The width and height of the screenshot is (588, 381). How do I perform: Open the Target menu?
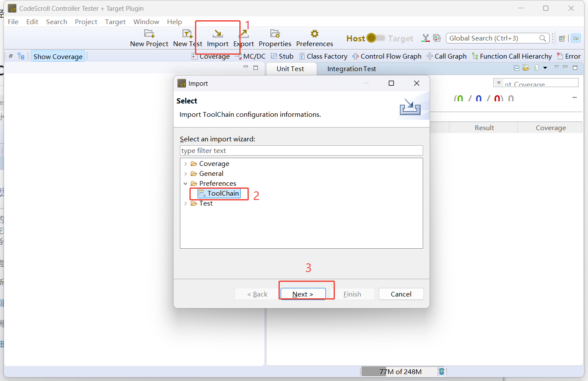115,22
